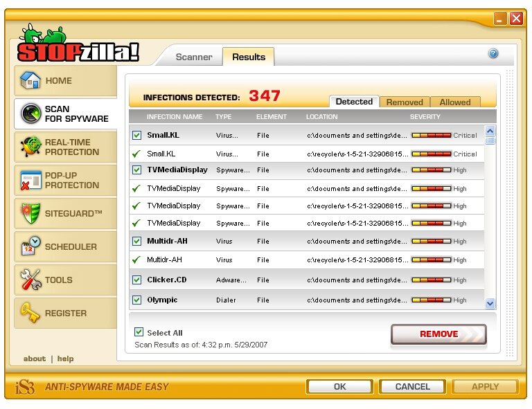This screenshot has width=532, height=409.
Task: Open the help link at bottom left
Action: click(x=66, y=358)
